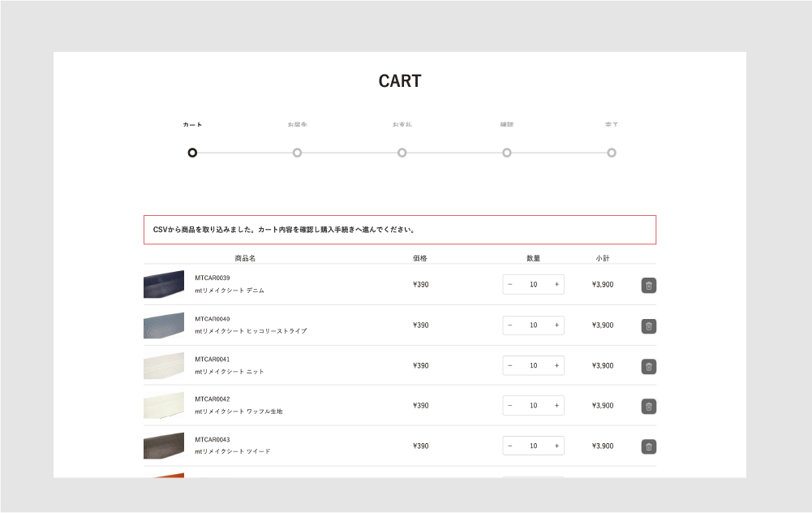Open the mtリメイクシート ニット product name
Viewport: 812px width, 513px height.
point(230,372)
